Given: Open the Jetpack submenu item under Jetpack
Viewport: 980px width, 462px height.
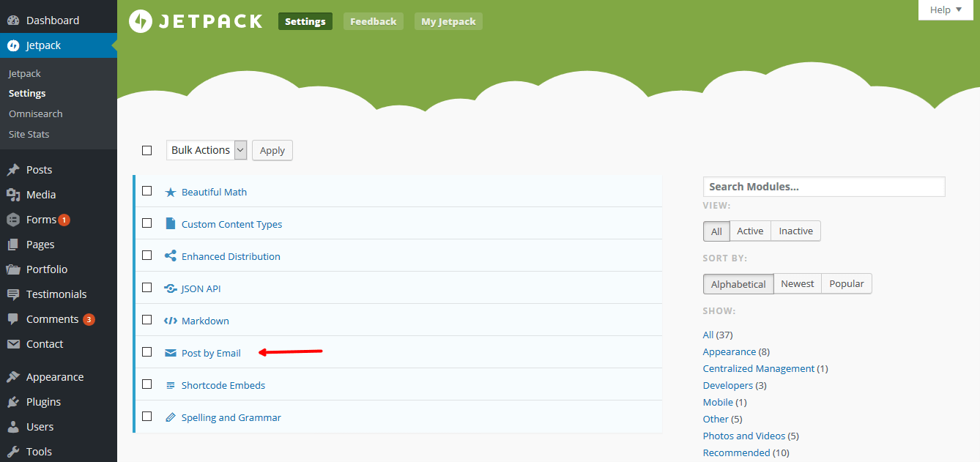Looking at the screenshot, I should click(25, 74).
